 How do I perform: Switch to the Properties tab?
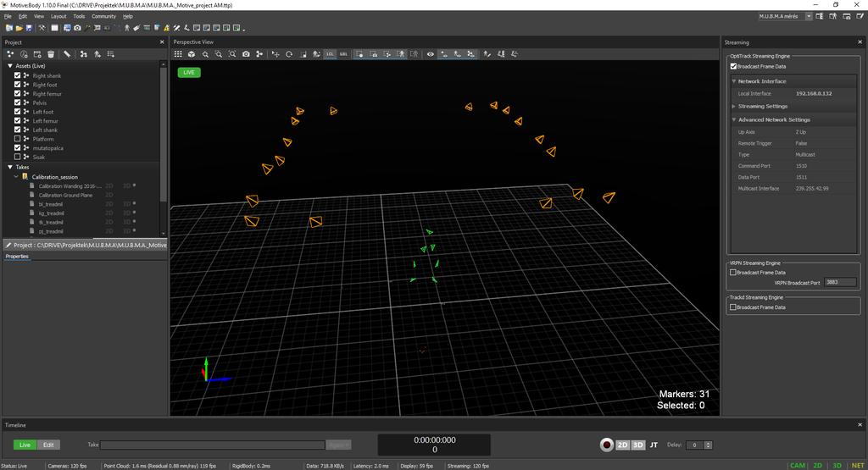click(x=17, y=257)
